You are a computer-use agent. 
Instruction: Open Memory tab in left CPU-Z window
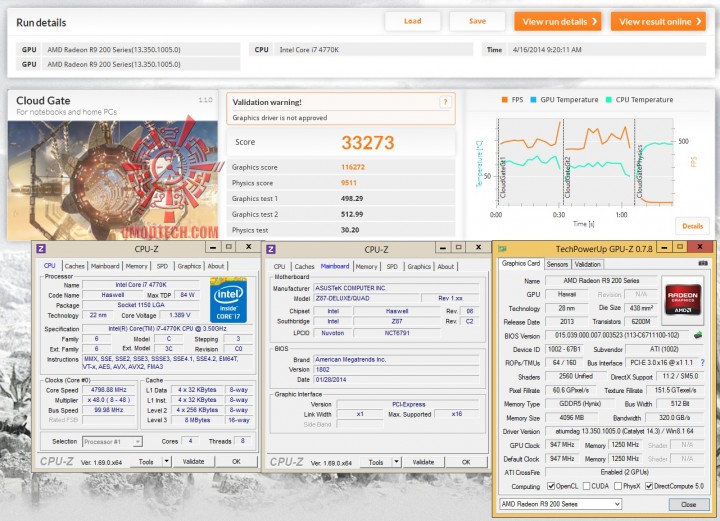click(136, 266)
